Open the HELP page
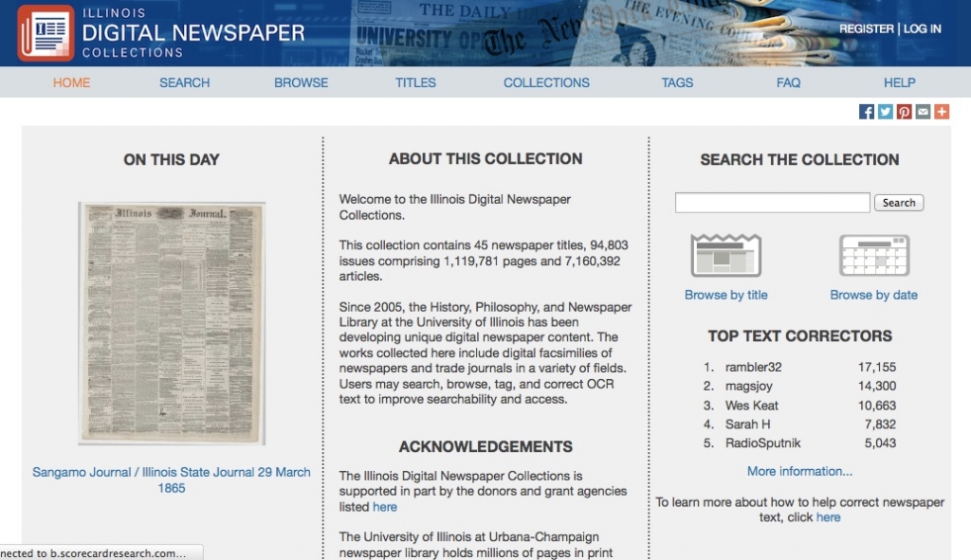The image size is (971, 560). point(899,82)
